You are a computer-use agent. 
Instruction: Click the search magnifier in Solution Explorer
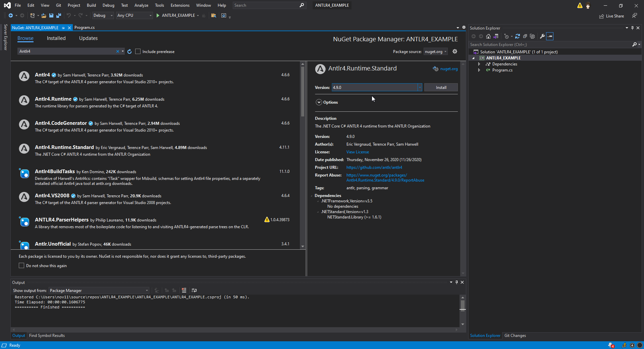(634, 44)
